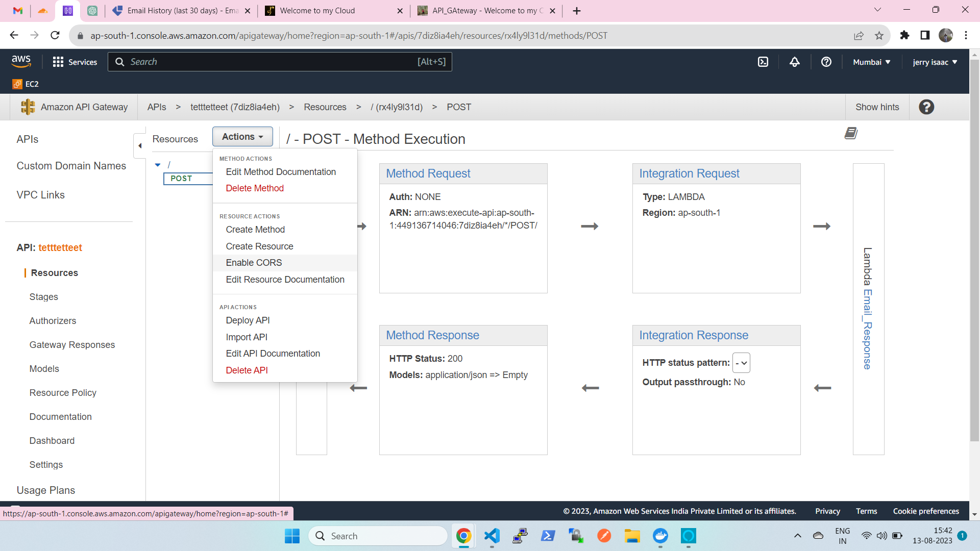Image resolution: width=980 pixels, height=551 pixels.
Task: Open AWS CloudShell icon
Action: pos(763,62)
